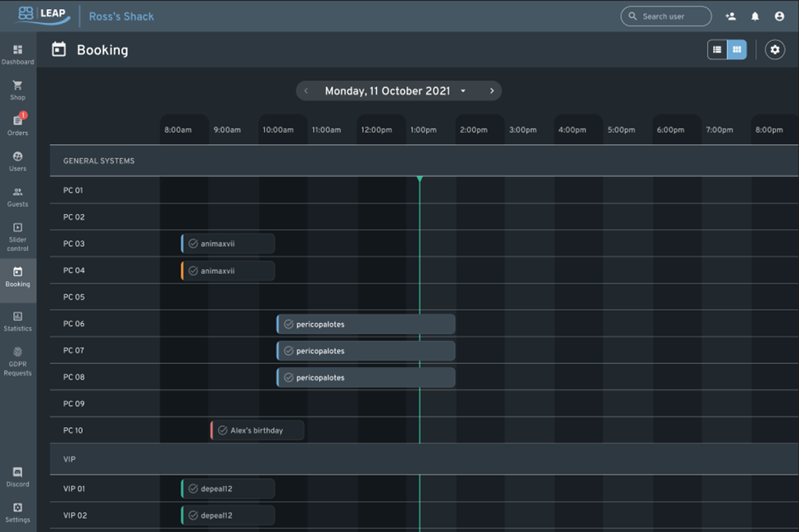Screen dimensions: 799x532
Task: Open booking settings gear button
Action: [774, 50]
